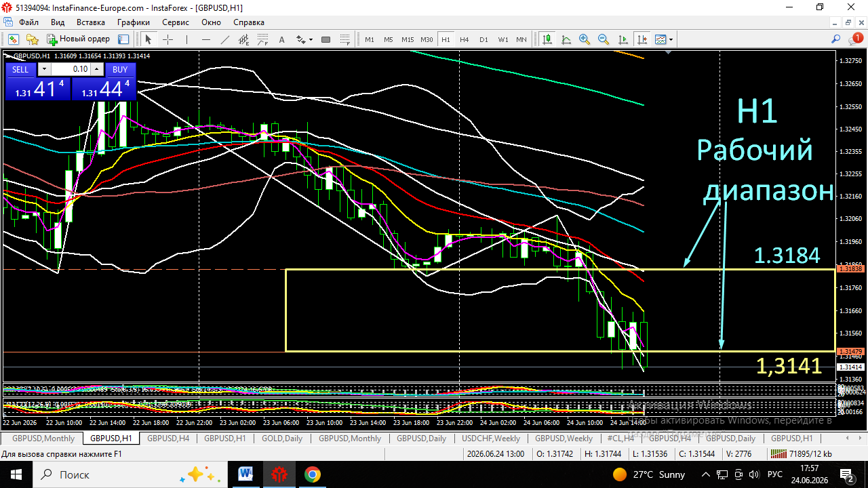Open chat notifications icon with badge
Viewport: 868px width, 488px height.
[x=855, y=39]
